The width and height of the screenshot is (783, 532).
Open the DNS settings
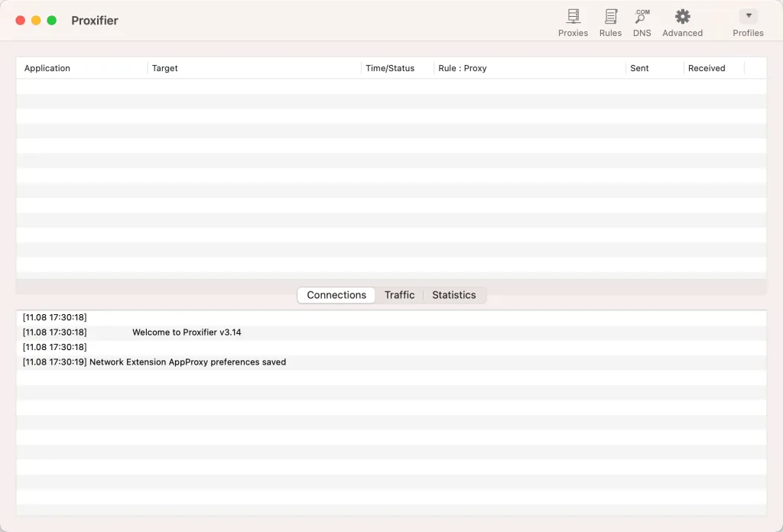[642, 22]
